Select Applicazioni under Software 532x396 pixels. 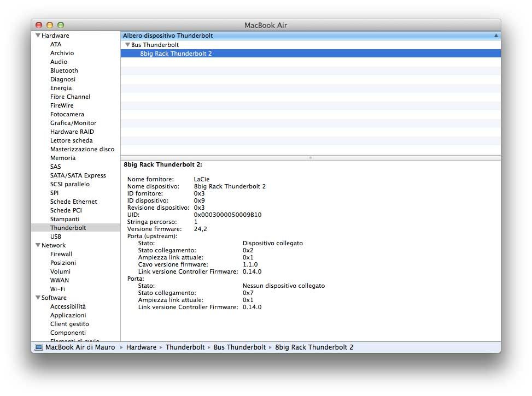[x=68, y=315]
